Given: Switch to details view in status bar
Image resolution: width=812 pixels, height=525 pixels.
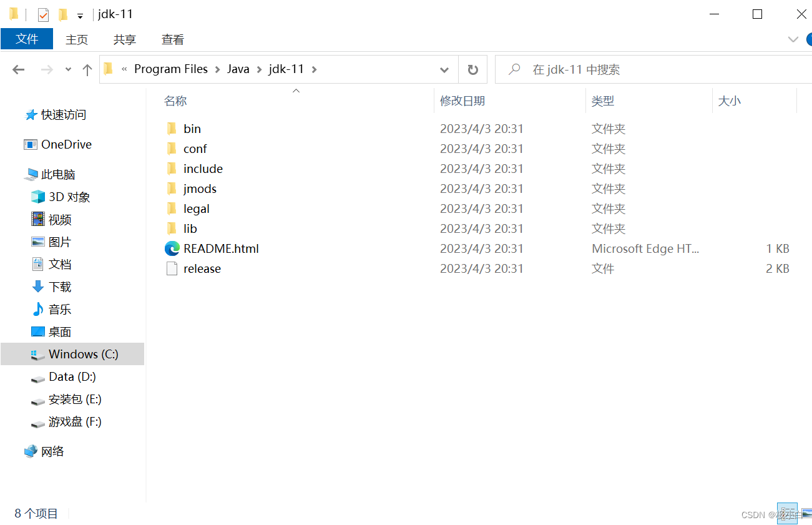Looking at the screenshot, I should click(787, 513).
